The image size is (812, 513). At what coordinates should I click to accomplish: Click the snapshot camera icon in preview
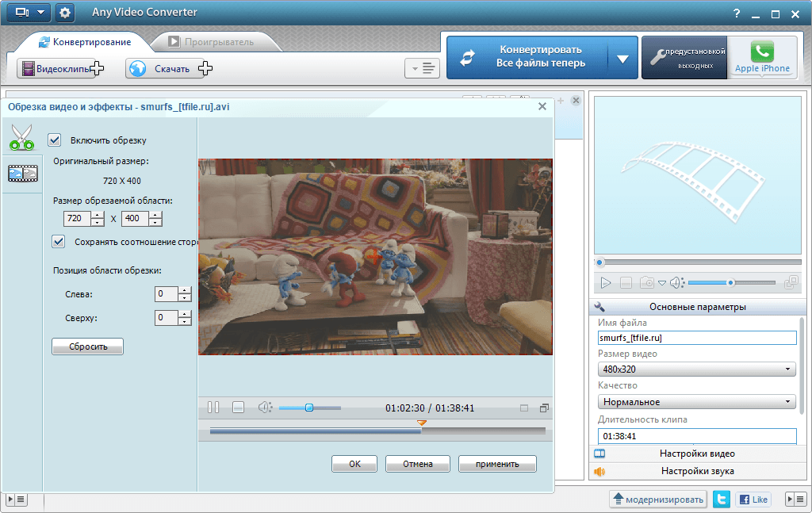tap(647, 282)
